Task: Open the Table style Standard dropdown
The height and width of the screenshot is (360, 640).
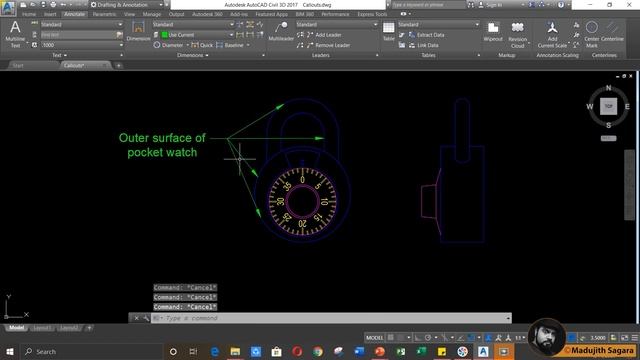Action: (438, 24)
